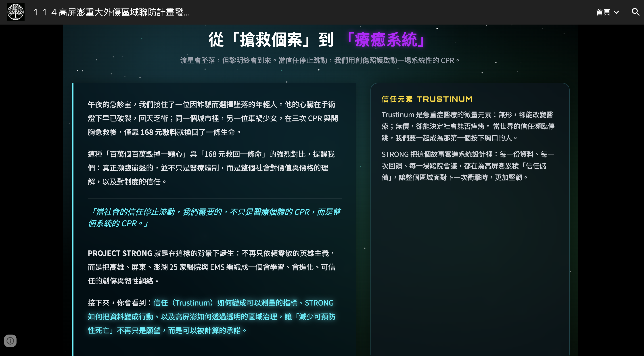Screen dimensions: 644x356
Task: Click the line 性死亡」不再只是願望
Action: [x=167, y=330]
